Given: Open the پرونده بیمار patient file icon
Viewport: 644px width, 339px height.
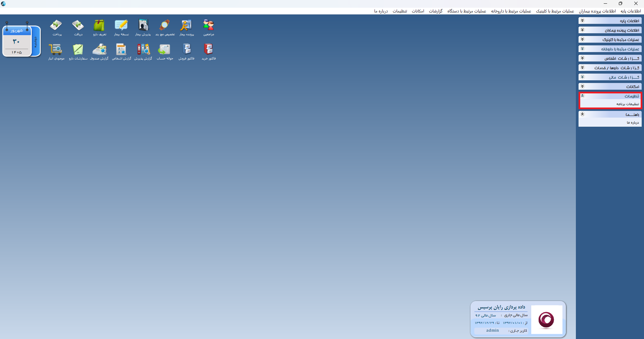Looking at the screenshot, I should click(186, 27).
